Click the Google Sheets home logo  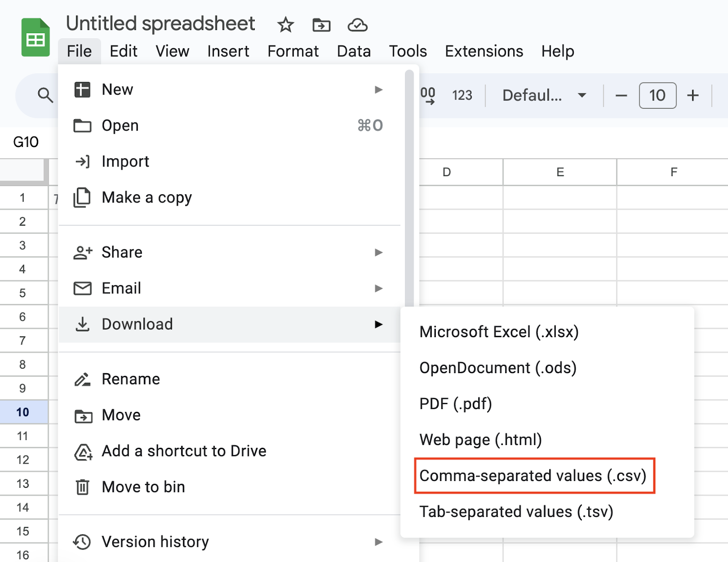tap(35, 37)
